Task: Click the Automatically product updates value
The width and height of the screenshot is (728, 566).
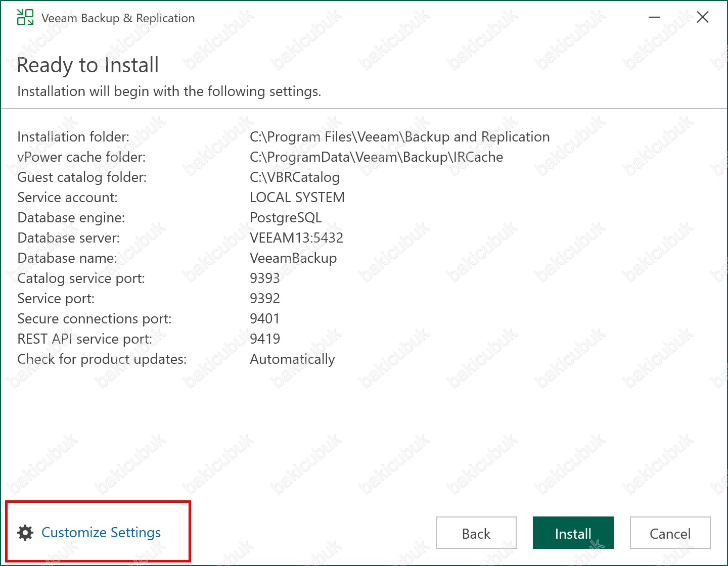Action: (292, 359)
